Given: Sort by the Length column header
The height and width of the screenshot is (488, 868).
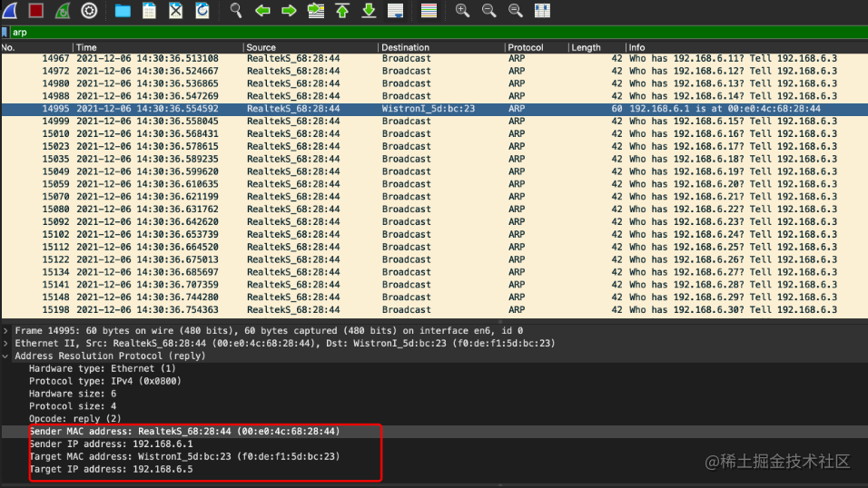Looking at the screenshot, I should [597, 47].
